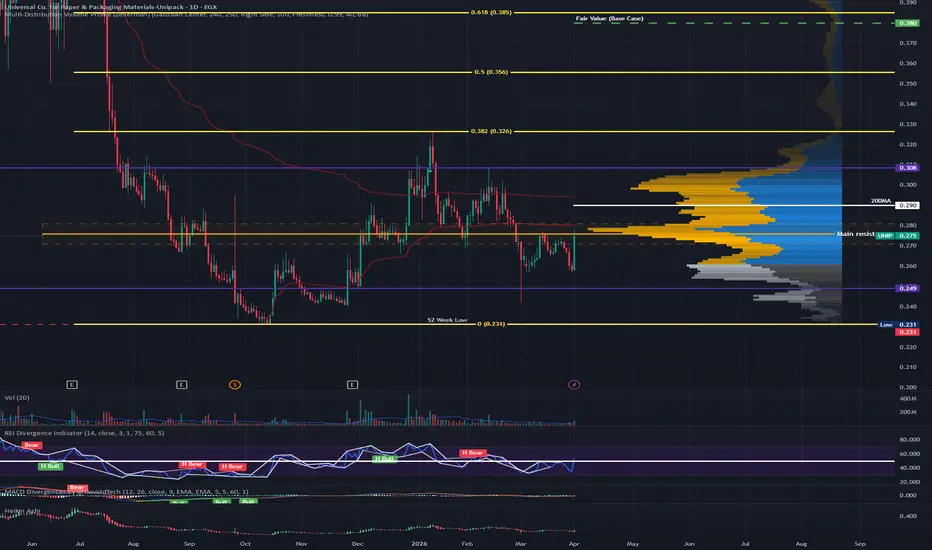The height and width of the screenshot is (550, 932).
Task: Click the Unipack symbol title legend
Action: click(x=111, y=7)
